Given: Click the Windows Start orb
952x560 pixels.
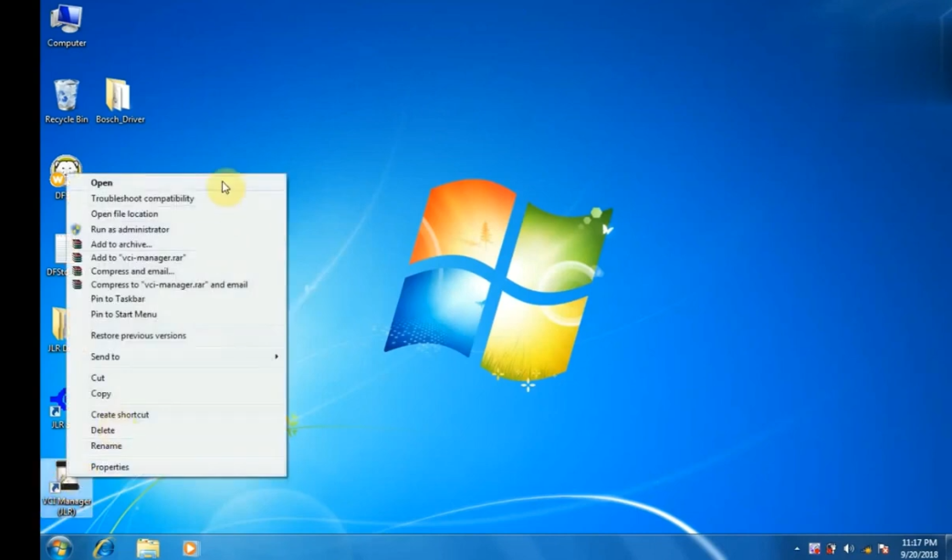Looking at the screenshot, I should click(x=59, y=548).
